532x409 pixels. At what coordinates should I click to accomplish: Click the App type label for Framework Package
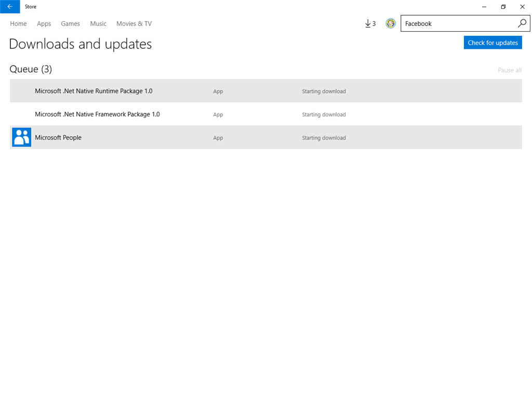coord(218,115)
